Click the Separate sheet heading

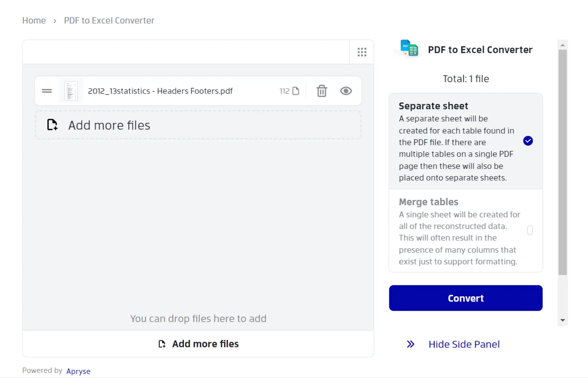coord(433,106)
